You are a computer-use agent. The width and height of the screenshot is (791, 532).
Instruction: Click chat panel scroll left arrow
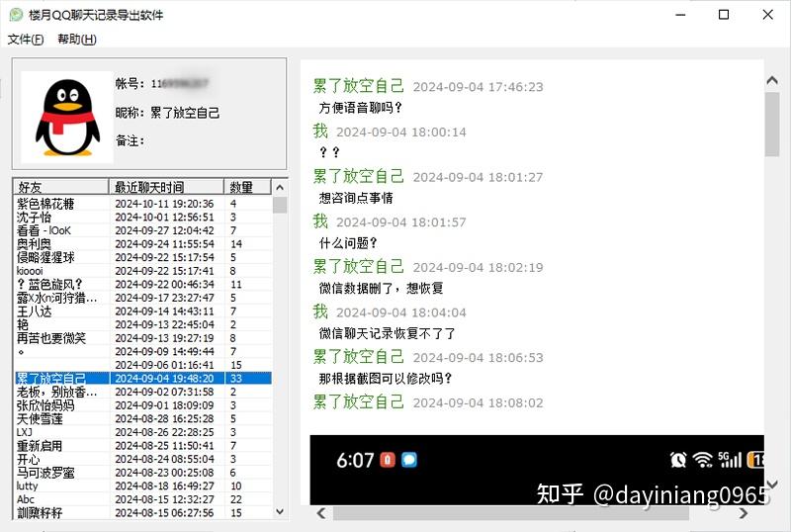coord(321,513)
